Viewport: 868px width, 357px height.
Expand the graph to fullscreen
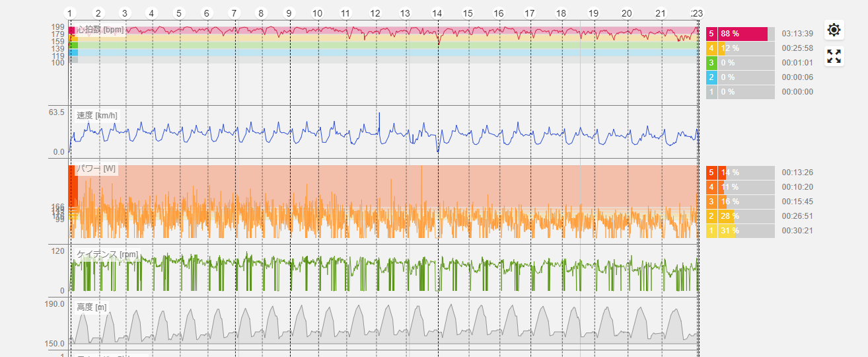(x=834, y=56)
